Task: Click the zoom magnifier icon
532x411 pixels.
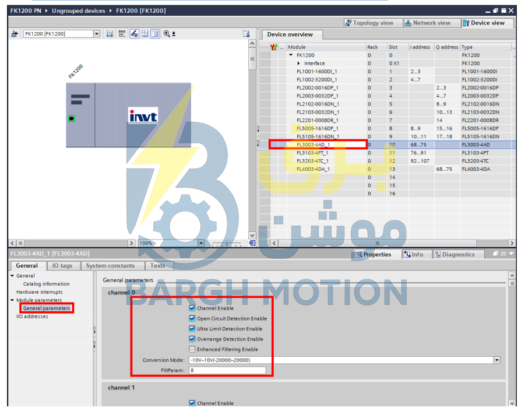Action: pyautogui.click(x=167, y=34)
